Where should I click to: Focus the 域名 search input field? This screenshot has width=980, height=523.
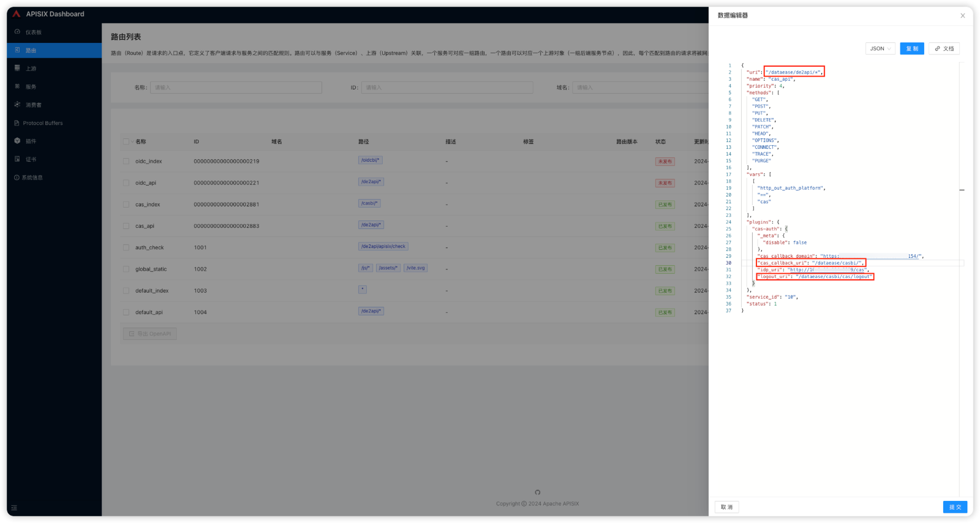point(640,88)
